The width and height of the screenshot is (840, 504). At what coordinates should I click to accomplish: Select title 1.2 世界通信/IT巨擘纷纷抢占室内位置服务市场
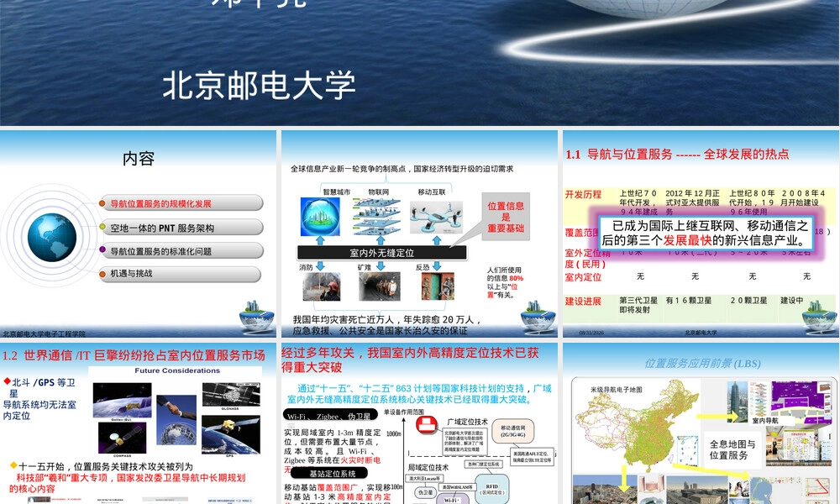point(134,355)
